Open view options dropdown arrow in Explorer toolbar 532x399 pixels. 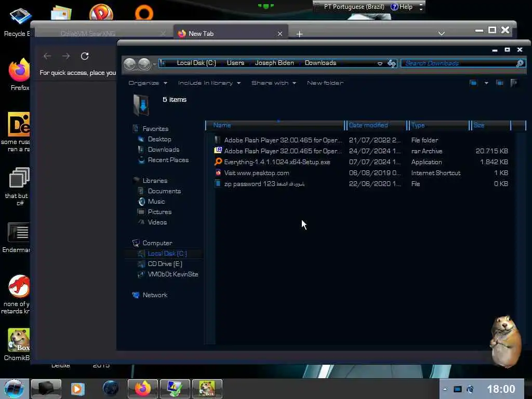(486, 83)
